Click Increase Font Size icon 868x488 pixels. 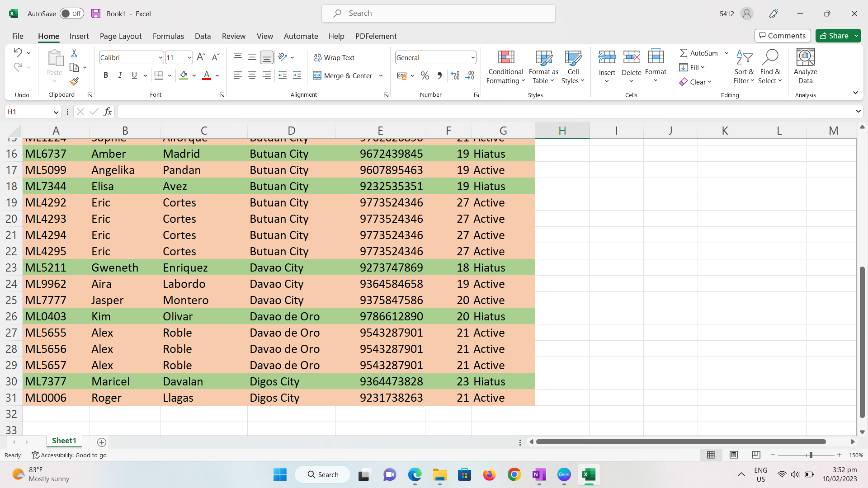click(x=201, y=57)
